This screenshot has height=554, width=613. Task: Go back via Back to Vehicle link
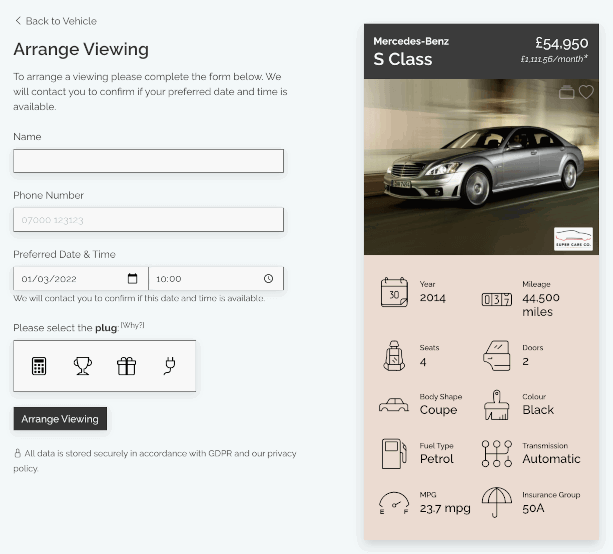point(56,21)
